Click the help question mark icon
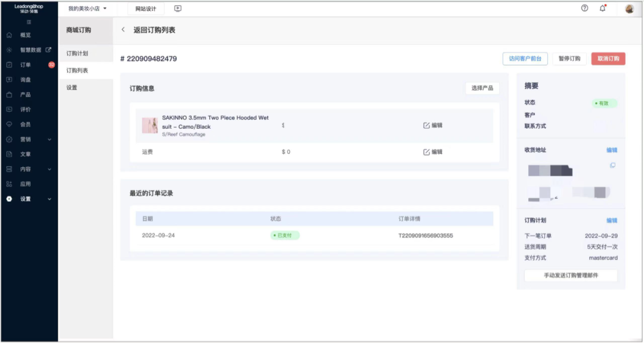Screen dimensions: 644x343 pyautogui.click(x=584, y=8)
